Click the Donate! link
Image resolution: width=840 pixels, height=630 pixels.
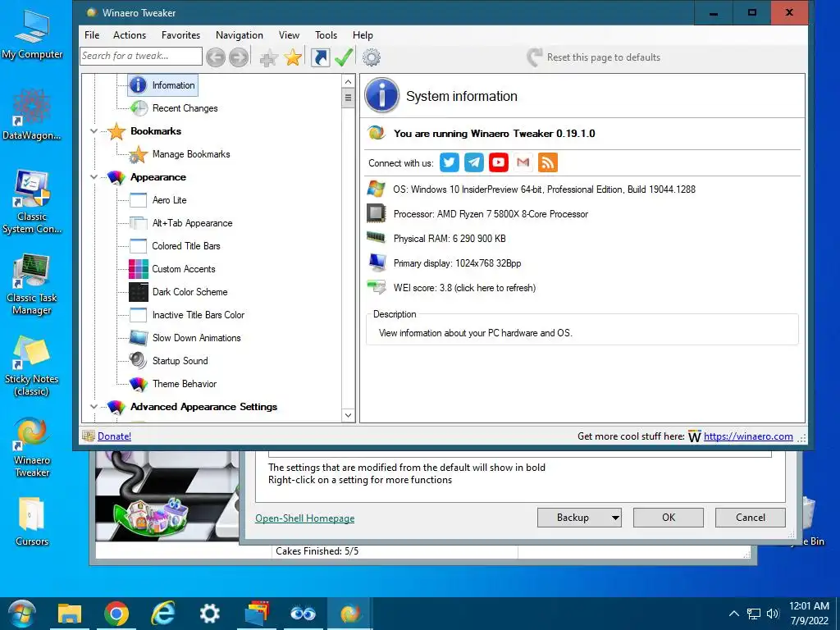tap(114, 436)
